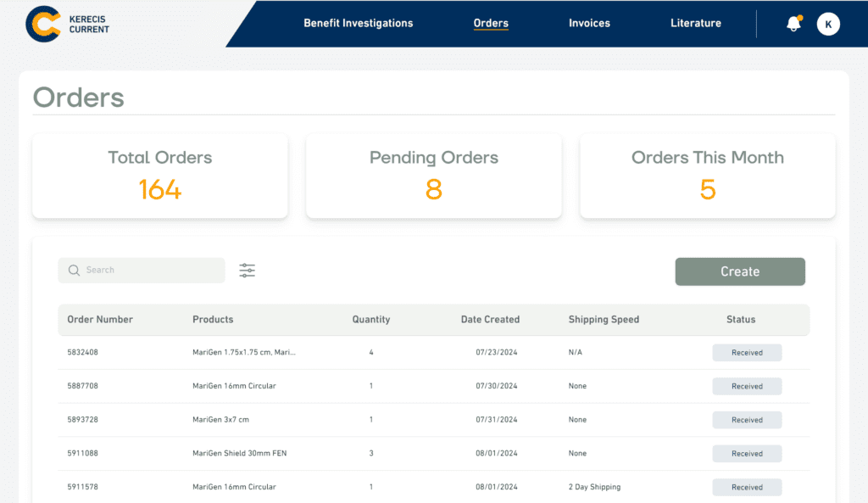Screen dimensions: 868x503
Task: Focus the Search input field
Action: point(142,271)
